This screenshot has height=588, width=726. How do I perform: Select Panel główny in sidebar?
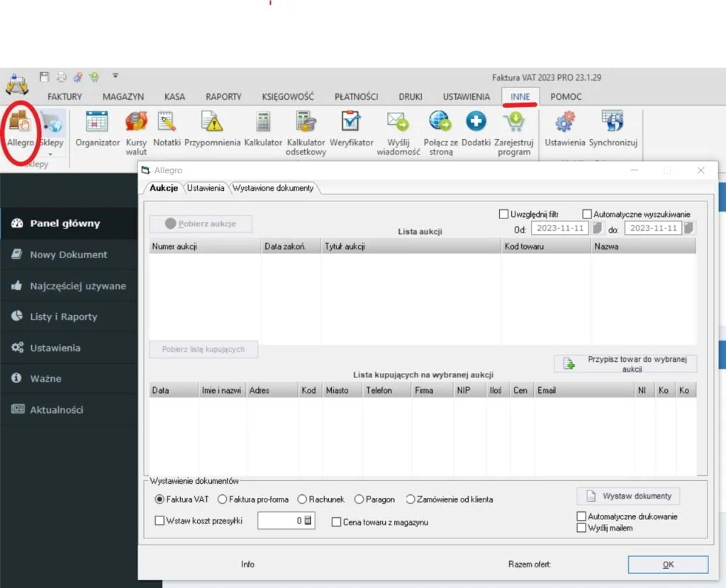pos(69,223)
